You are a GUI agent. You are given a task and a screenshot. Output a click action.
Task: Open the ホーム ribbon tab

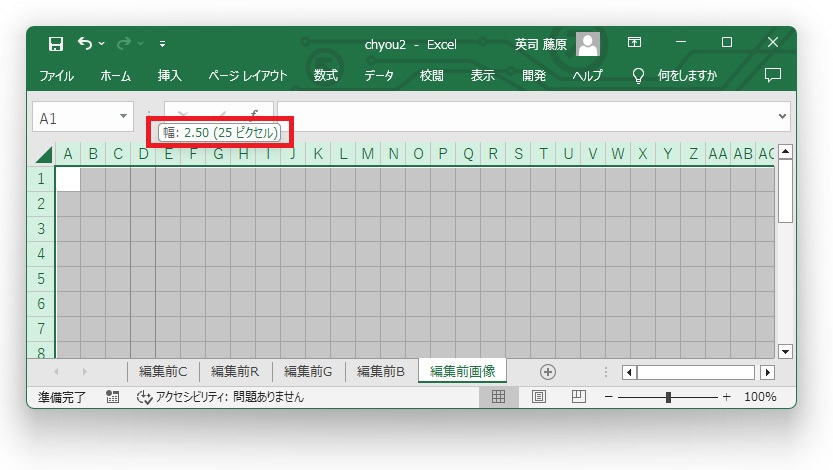click(x=115, y=75)
